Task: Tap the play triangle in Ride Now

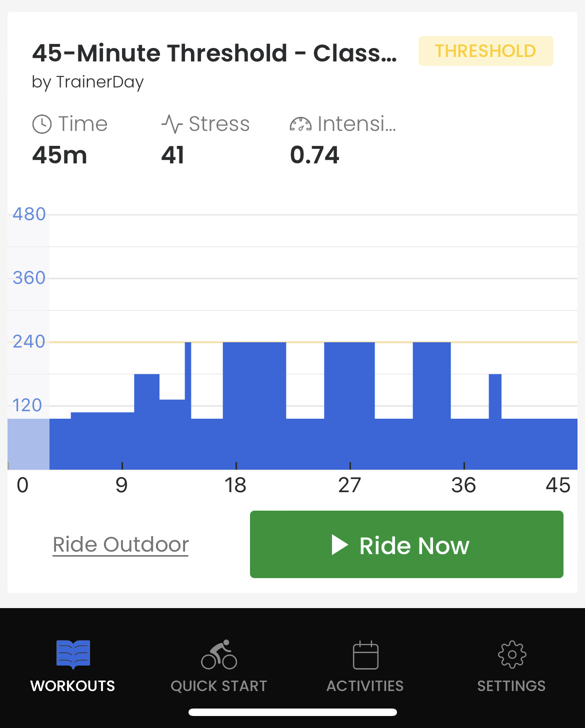Action: (339, 545)
